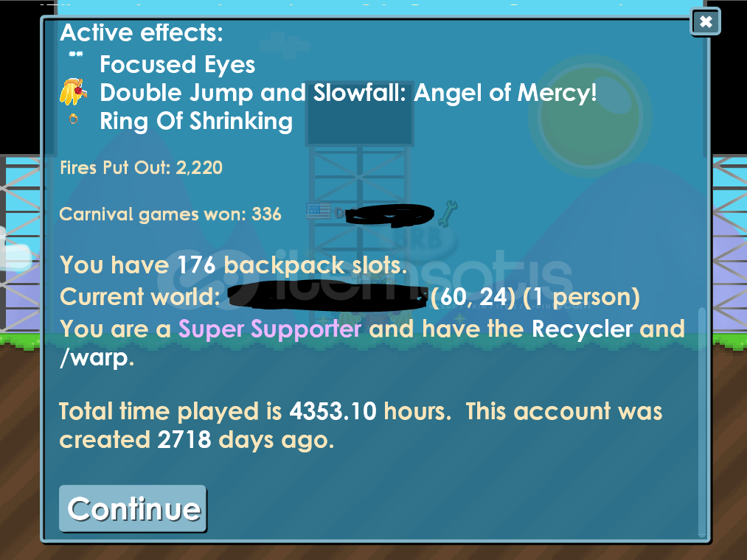747x560 pixels.
Task: Click the Angel of Mercy wings icon
Action: click(x=73, y=91)
